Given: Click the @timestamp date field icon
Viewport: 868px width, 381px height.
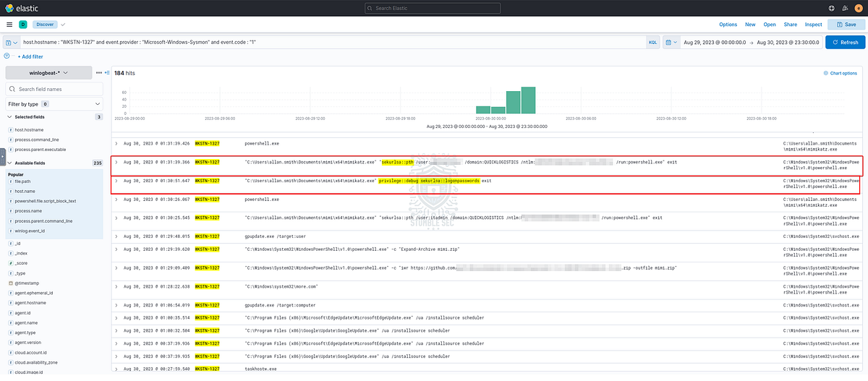Looking at the screenshot, I should pos(10,283).
